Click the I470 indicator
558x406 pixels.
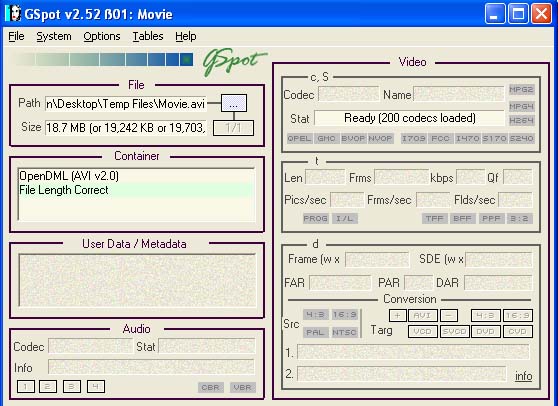pyautogui.click(x=468, y=138)
